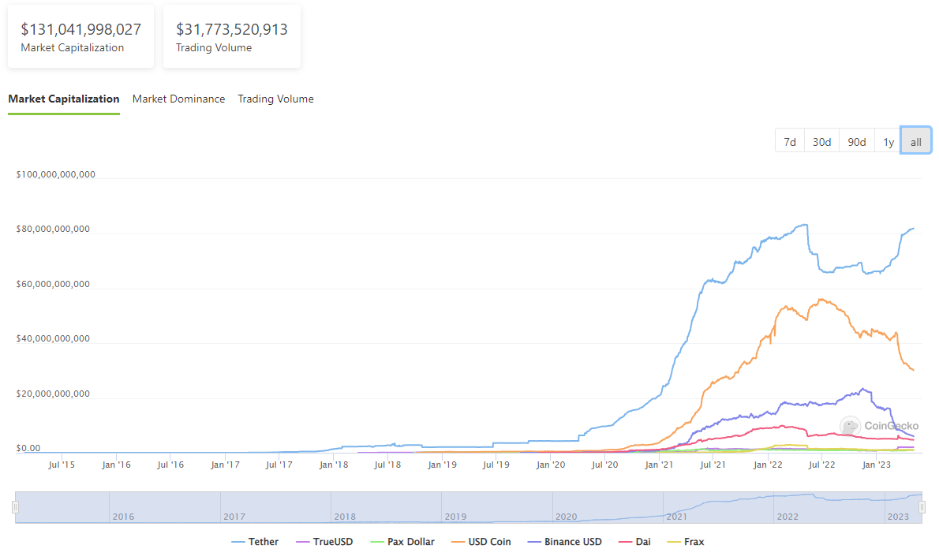Toggle TrueUSD series in legend

click(324, 541)
